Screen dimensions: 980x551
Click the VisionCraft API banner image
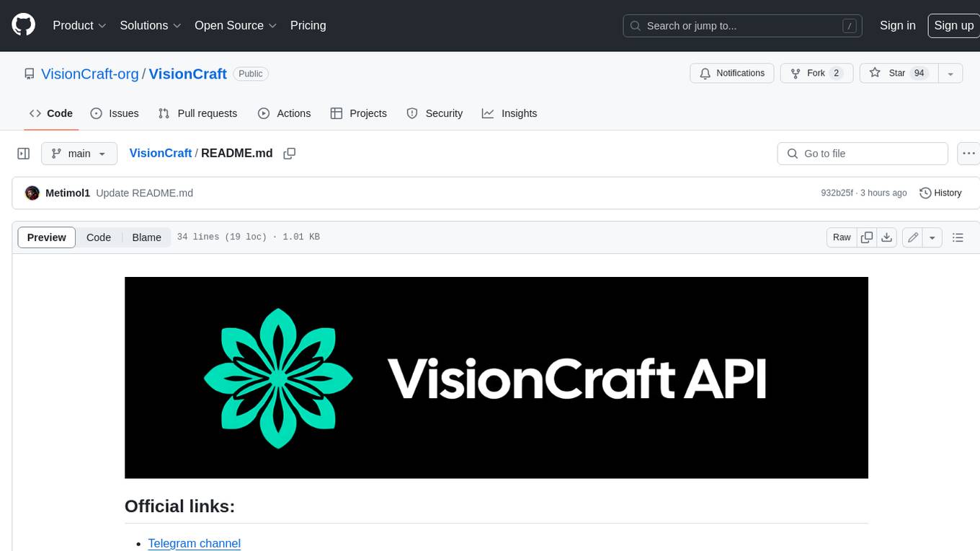pos(496,377)
